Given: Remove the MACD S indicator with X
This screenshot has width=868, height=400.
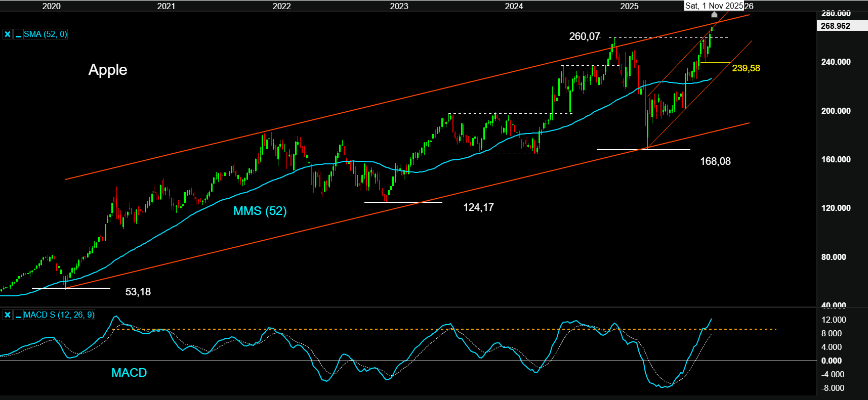Looking at the screenshot, I should click(x=8, y=315).
